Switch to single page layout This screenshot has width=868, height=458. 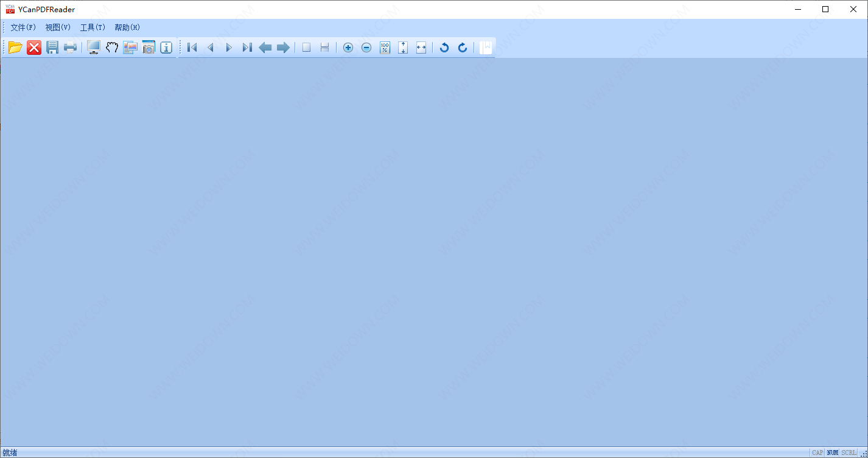click(x=307, y=48)
